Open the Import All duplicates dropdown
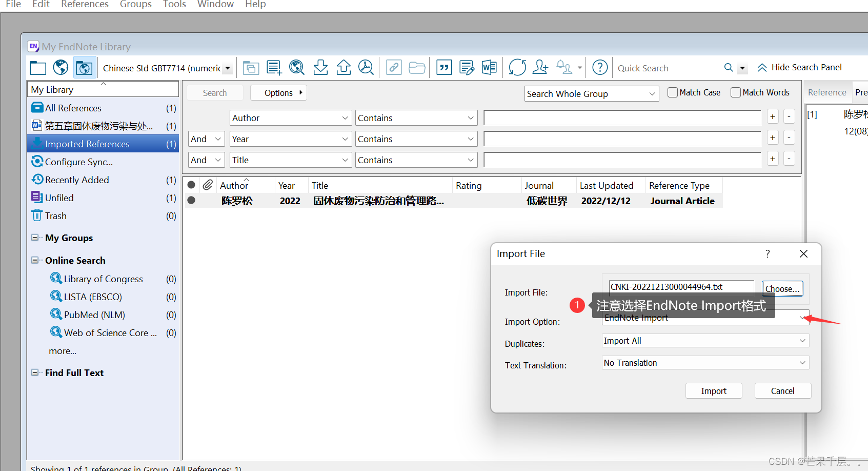The image size is (868, 471). [x=705, y=341]
